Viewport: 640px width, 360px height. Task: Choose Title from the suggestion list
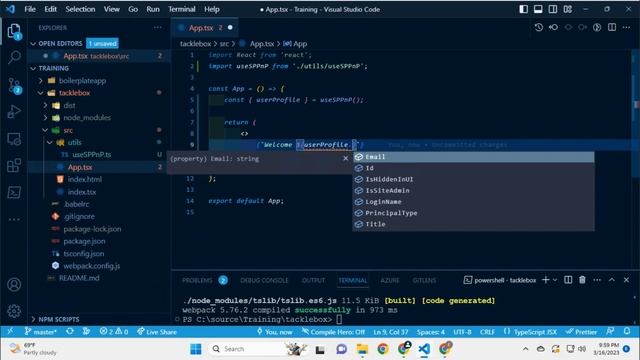pos(473,224)
